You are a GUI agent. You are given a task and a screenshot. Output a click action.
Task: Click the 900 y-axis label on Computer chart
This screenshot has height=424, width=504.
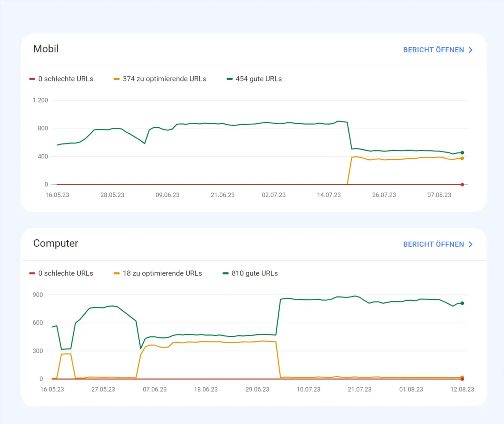(38, 295)
